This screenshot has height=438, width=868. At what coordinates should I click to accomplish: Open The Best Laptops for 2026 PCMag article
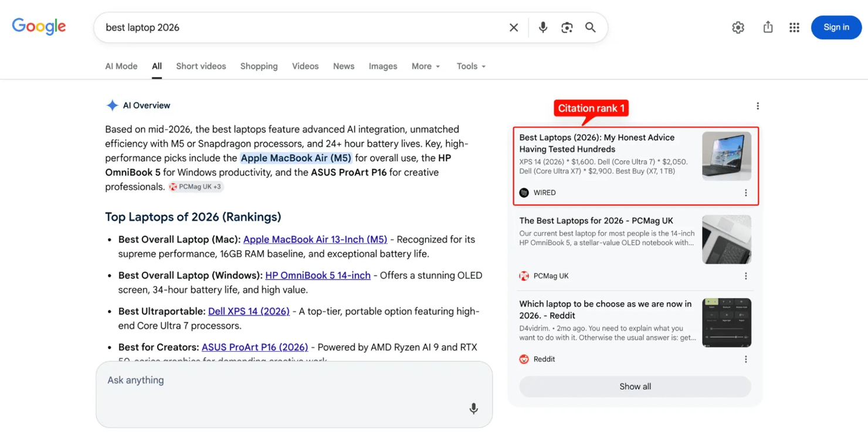pos(596,221)
